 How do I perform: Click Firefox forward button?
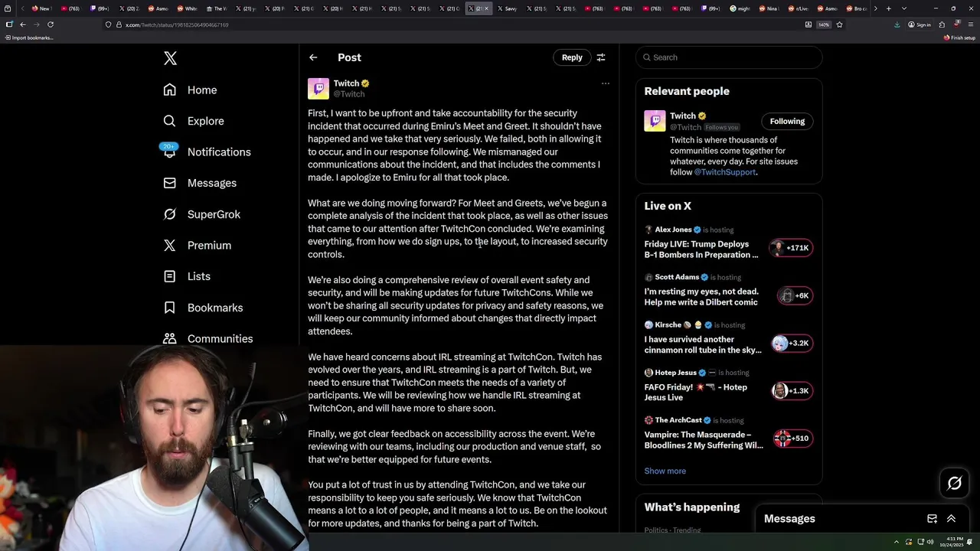pyautogui.click(x=36, y=24)
